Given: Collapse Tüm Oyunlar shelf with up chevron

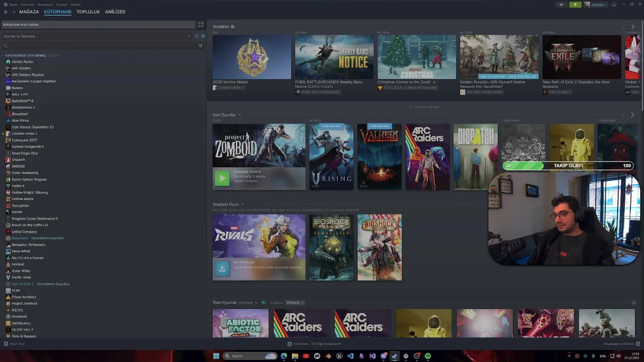Looking at the screenshot, I should pos(634,303).
